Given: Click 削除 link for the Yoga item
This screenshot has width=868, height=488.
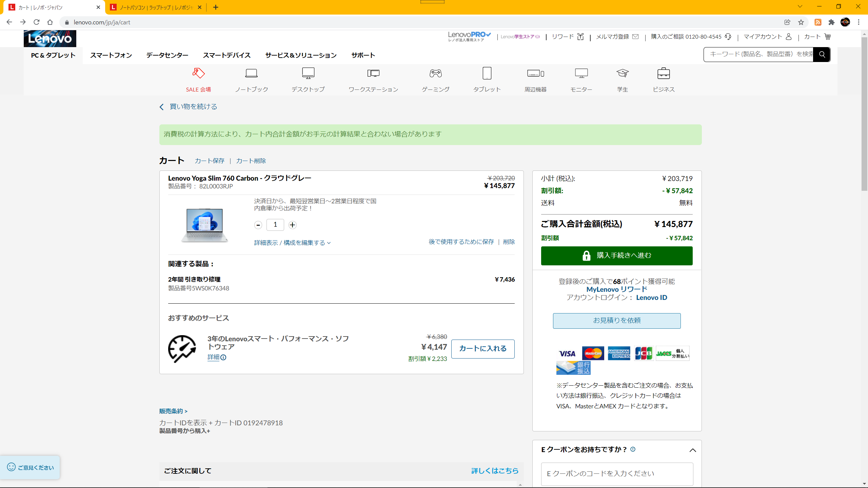Looking at the screenshot, I should point(509,242).
